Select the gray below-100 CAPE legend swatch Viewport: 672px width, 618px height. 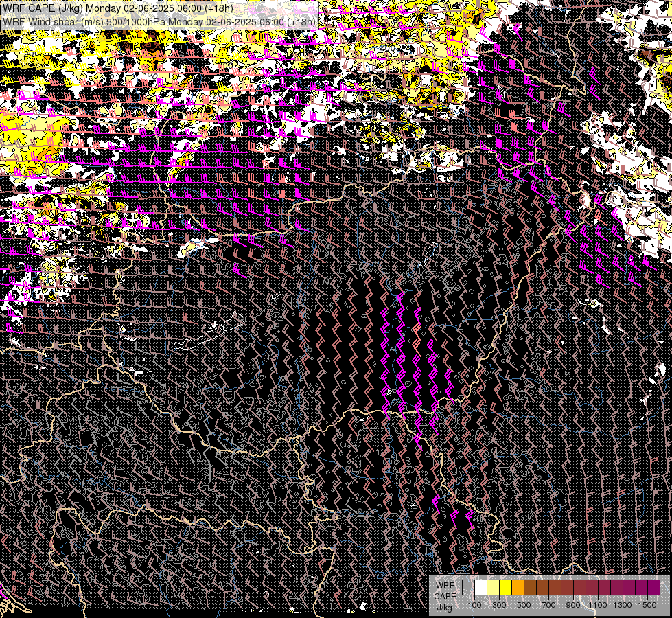pos(468,587)
